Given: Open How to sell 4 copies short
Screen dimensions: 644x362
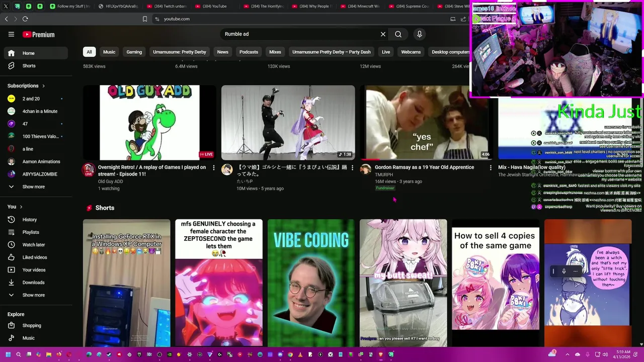Looking at the screenshot, I should (496, 283).
